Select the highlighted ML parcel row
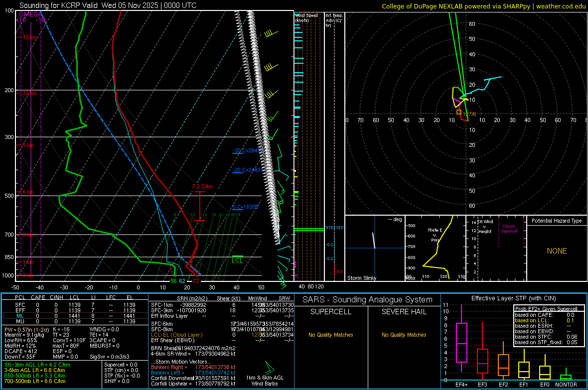The image size is (588, 390). pos(75,316)
